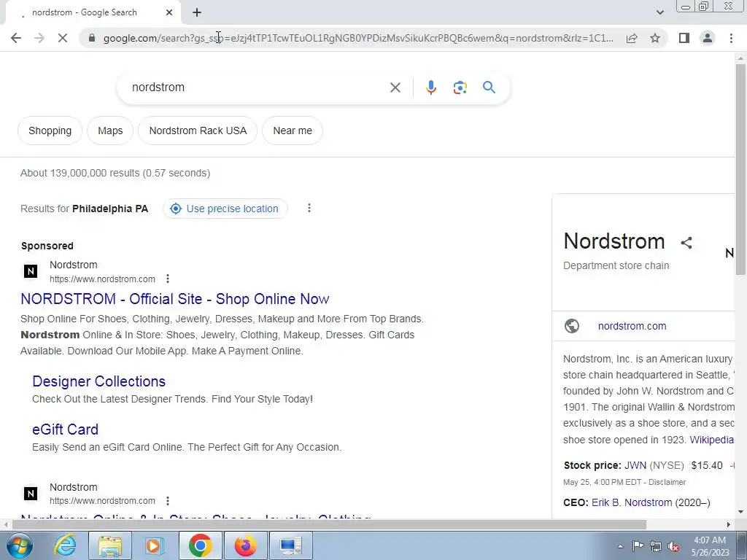Click the forward navigation arrow
747x560 pixels.
[39, 38]
